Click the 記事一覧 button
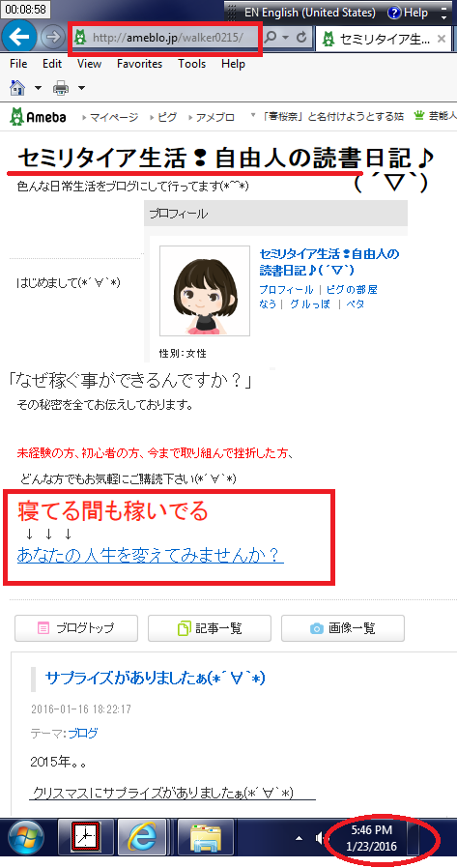 [x=209, y=628]
